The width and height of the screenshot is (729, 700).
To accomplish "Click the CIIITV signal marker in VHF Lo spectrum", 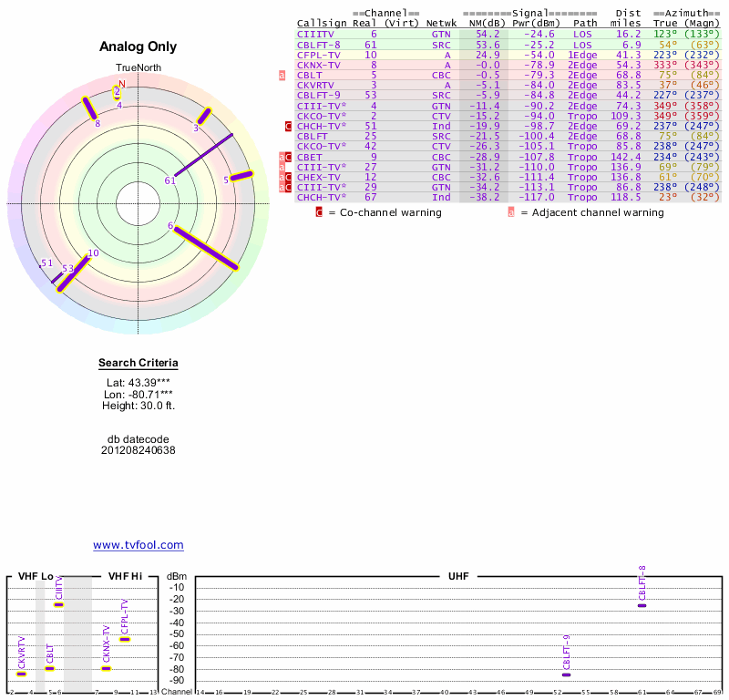I will (x=58, y=604).
